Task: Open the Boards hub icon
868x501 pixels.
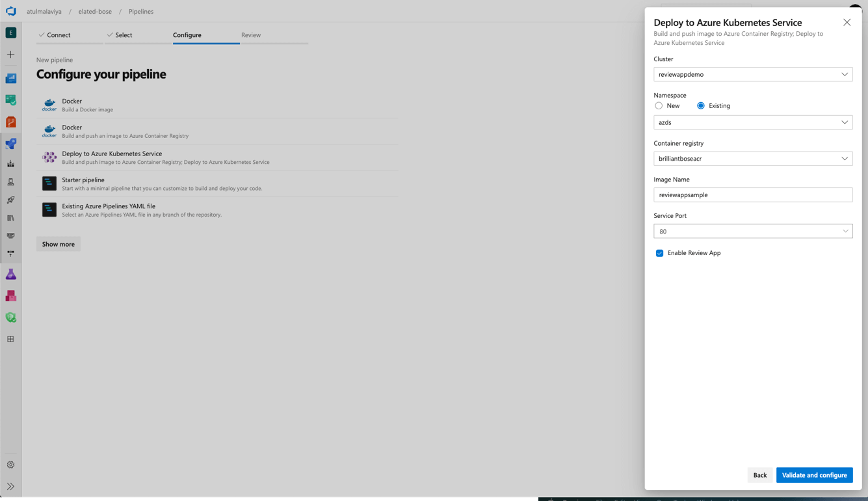Action: pos(11,100)
